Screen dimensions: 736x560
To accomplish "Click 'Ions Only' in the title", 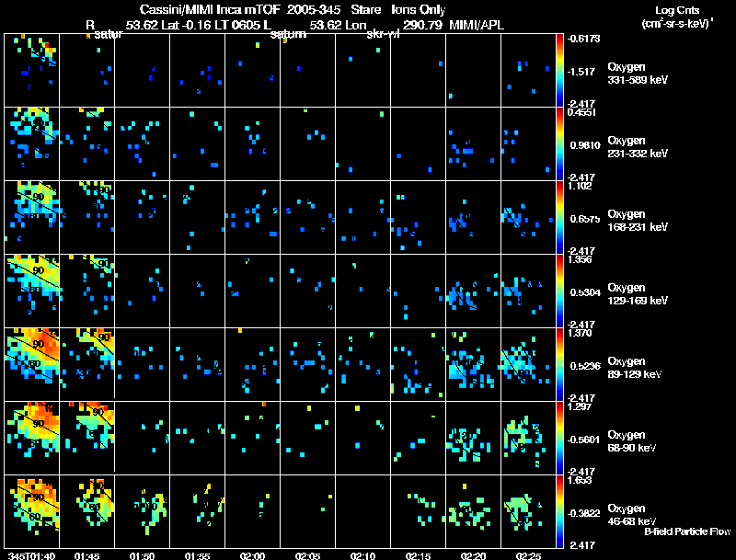I will point(419,9).
